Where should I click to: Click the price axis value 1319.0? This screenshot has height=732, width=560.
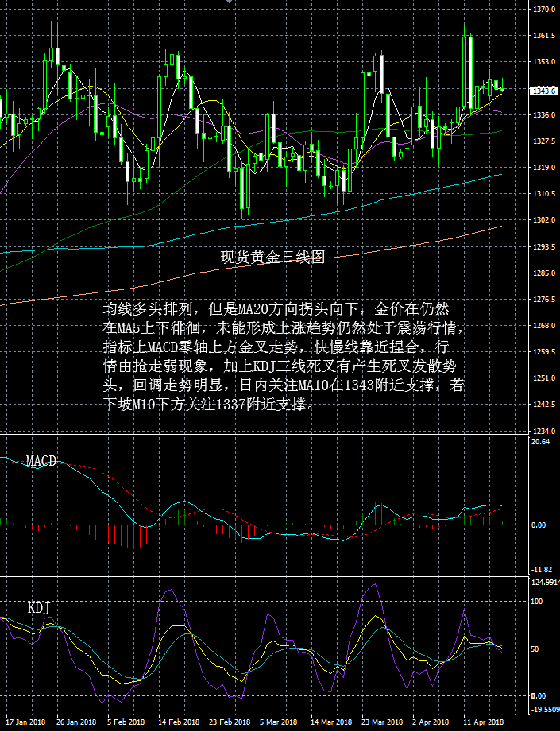(x=544, y=167)
